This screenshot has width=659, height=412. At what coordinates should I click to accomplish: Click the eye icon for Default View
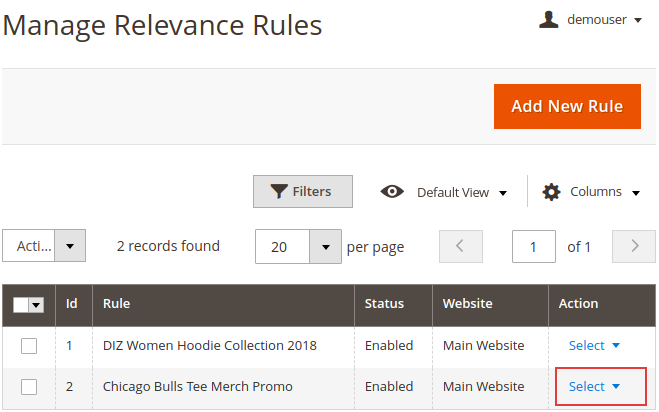click(x=392, y=192)
